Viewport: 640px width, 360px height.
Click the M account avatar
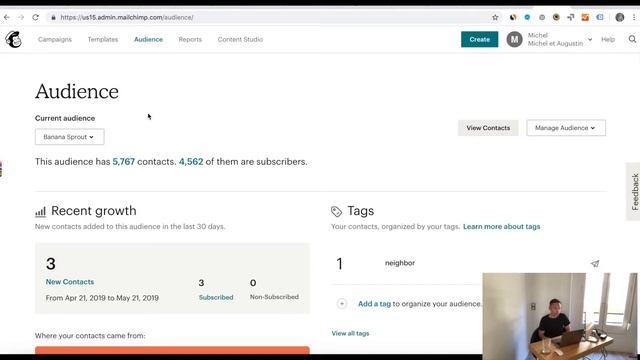click(514, 40)
